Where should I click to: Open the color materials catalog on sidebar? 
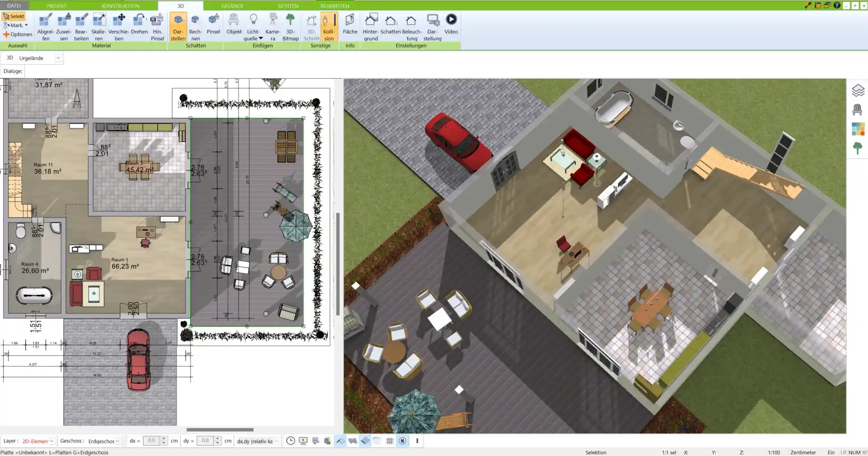[x=858, y=129]
